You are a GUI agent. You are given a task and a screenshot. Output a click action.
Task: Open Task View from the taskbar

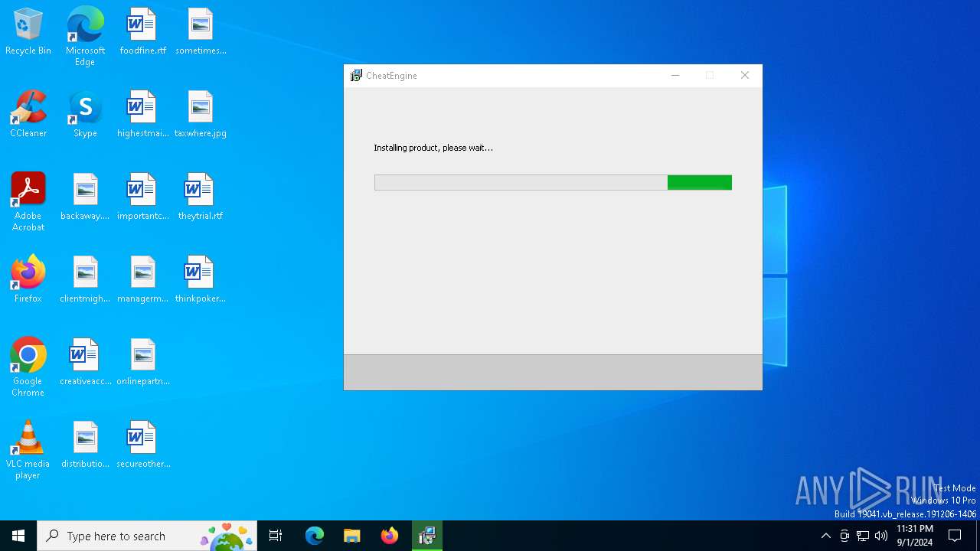coord(276,536)
